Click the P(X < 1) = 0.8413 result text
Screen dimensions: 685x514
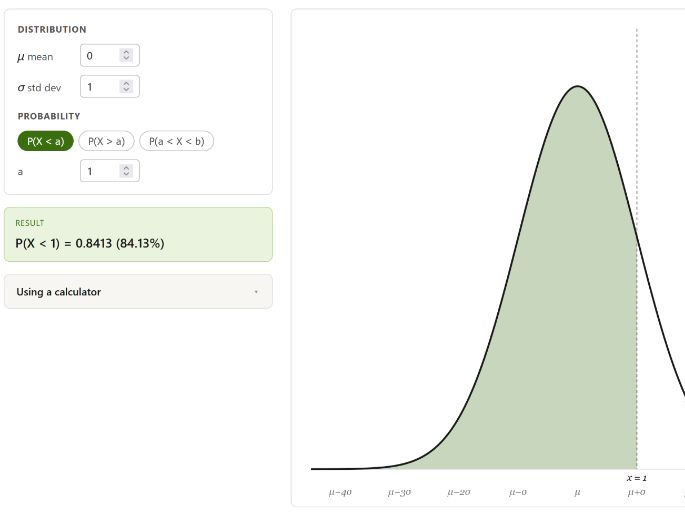pos(90,243)
